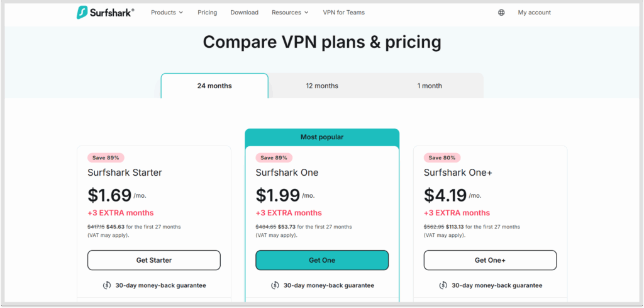Expand the Products dropdown menu
Viewport: 644px width, 308px height.
tap(167, 13)
